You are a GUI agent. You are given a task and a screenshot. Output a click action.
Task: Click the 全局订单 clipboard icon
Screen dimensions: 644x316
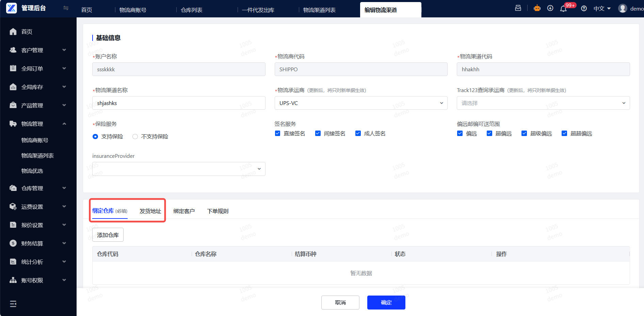pyautogui.click(x=13, y=69)
